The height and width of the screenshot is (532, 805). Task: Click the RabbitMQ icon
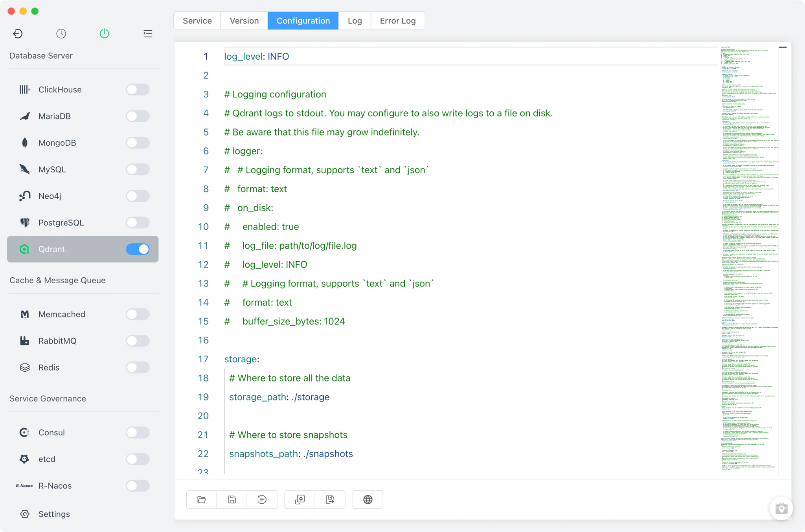24,341
